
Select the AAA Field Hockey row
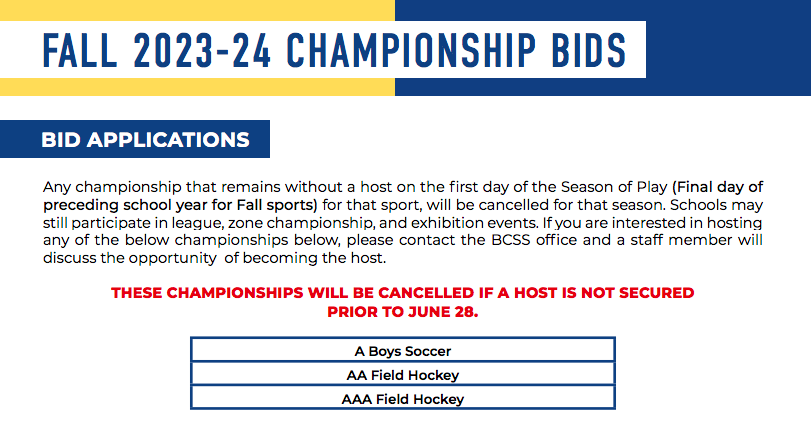pos(403,398)
